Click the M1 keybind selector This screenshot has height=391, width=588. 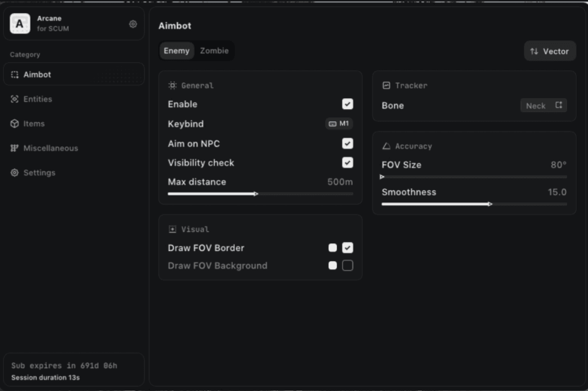coord(339,124)
